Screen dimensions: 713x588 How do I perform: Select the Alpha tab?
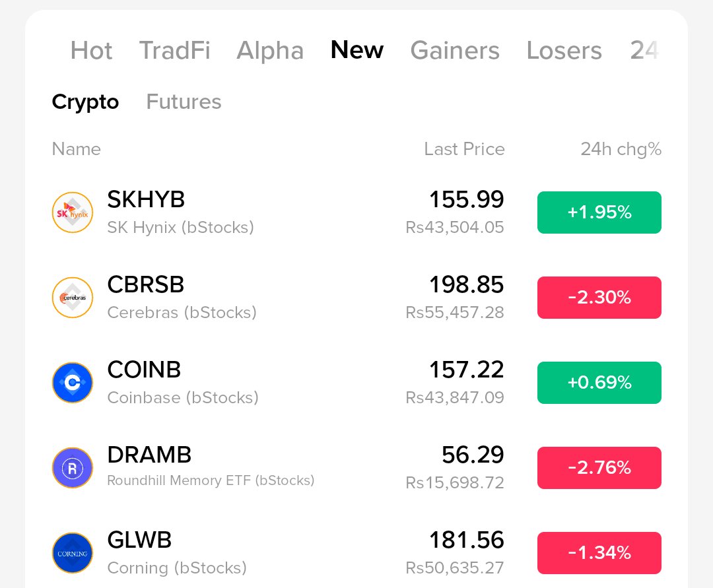[270, 50]
